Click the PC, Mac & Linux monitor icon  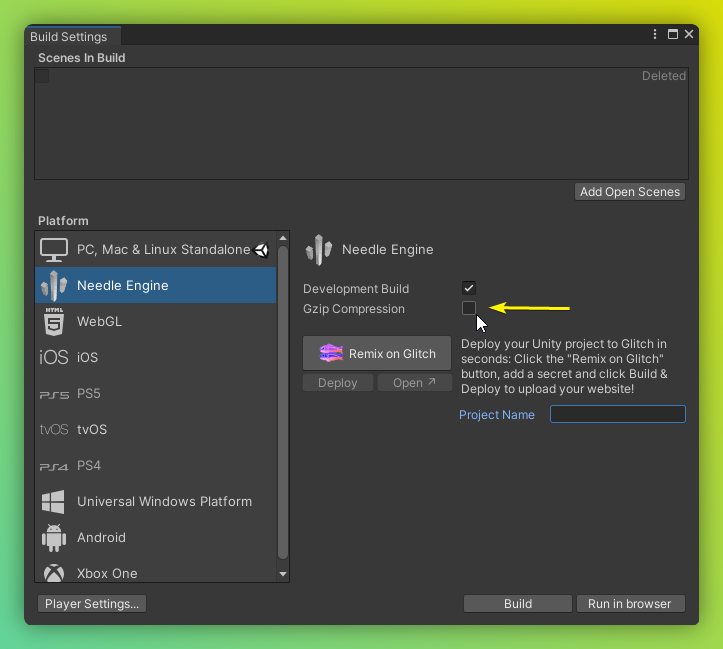[54, 249]
